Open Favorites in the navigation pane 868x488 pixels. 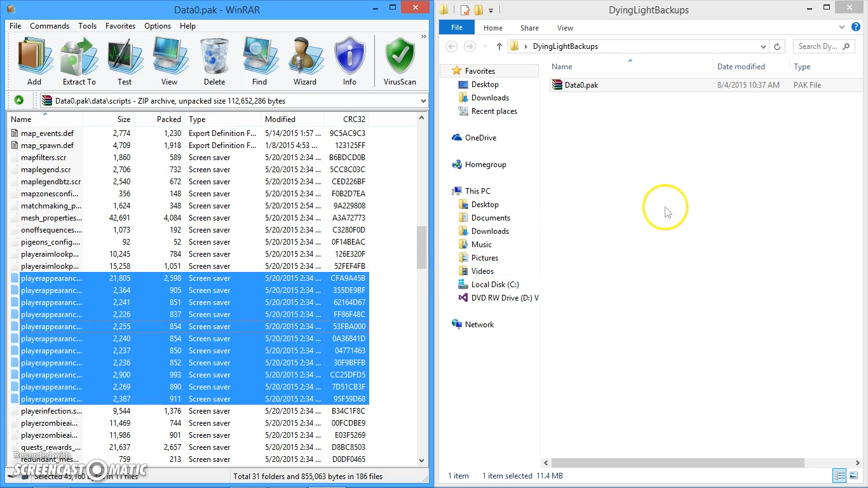pos(480,71)
